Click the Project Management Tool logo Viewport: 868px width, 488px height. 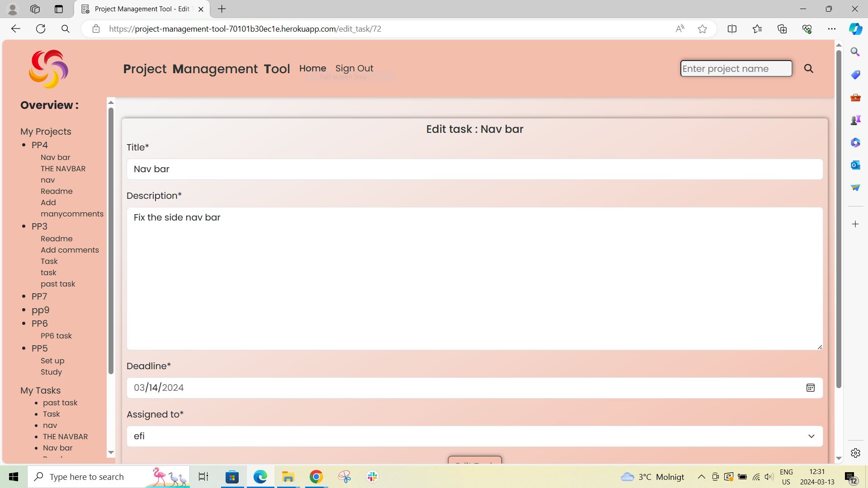pyautogui.click(x=48, y=69)
